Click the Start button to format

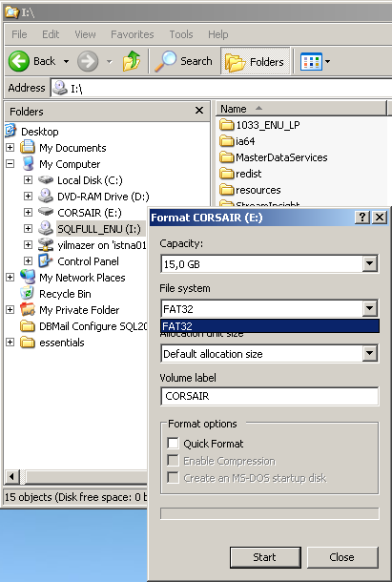coord(265,557)
